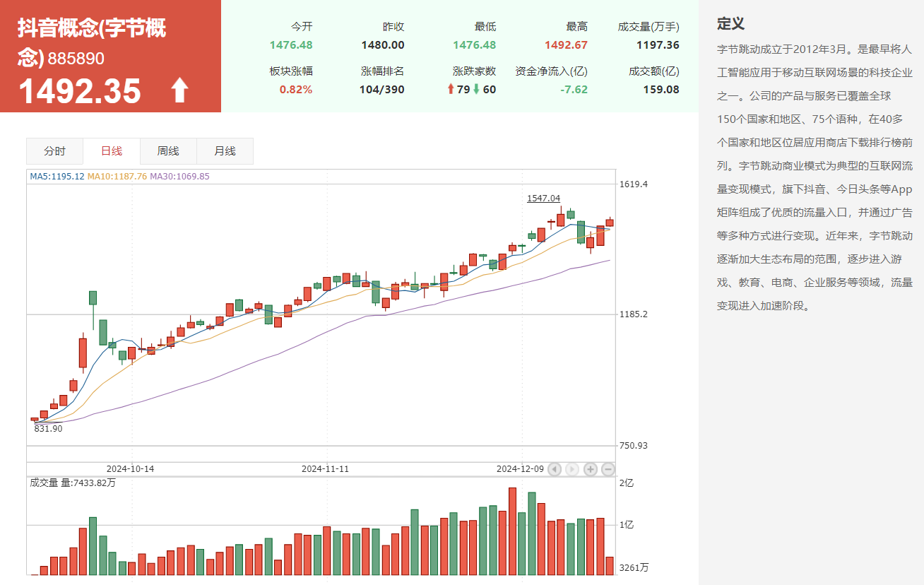Click the 2024-11-11 date axis label

pos(326,468)
